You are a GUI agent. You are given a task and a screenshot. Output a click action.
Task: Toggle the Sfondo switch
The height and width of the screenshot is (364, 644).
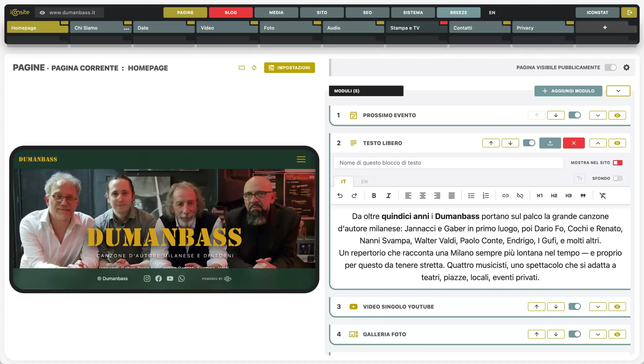[x=618, y=178]
